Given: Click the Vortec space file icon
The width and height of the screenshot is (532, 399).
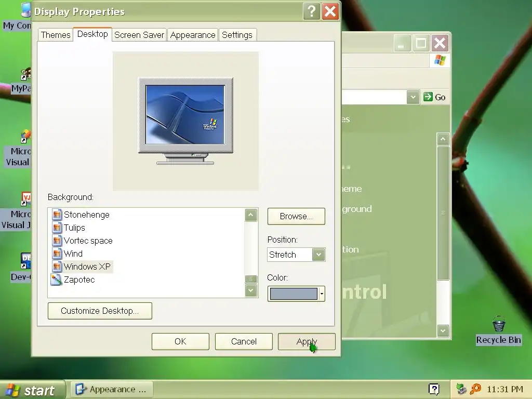Looking at the screenshot, I should coord(57,240).
